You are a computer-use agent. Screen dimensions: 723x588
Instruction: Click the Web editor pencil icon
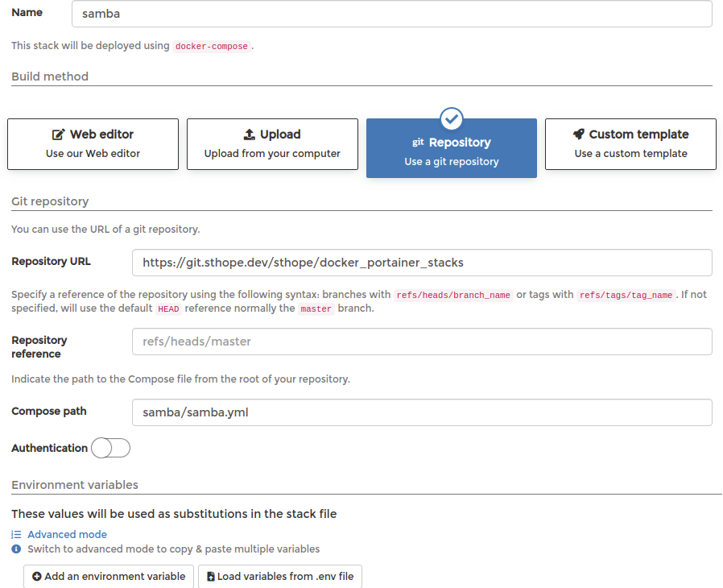58,135
